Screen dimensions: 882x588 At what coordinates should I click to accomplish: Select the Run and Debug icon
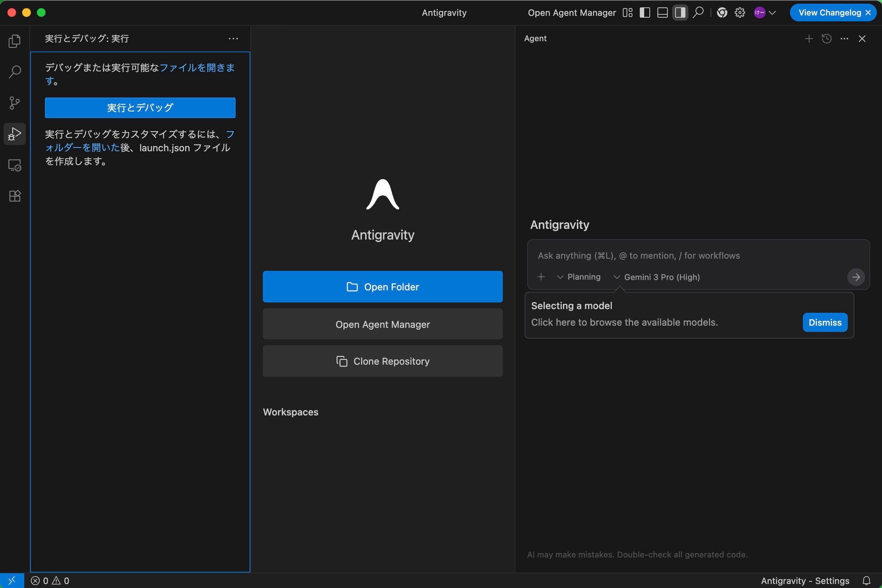pyautogui.click(x=15, y=134)
